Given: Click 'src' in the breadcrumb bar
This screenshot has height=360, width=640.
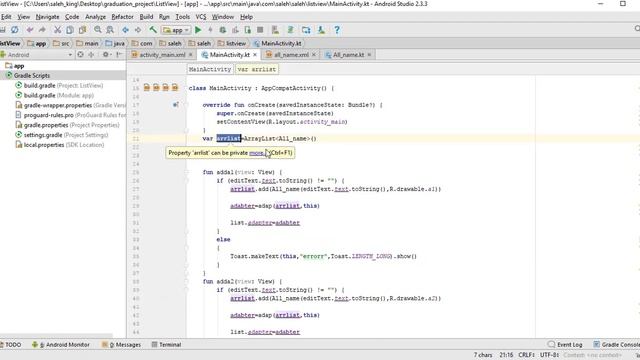Looking at the screenshot, I should 61,43.
